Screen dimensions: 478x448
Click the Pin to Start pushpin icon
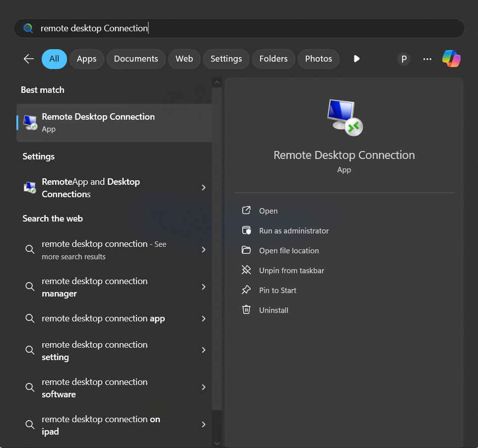(246, 290)
